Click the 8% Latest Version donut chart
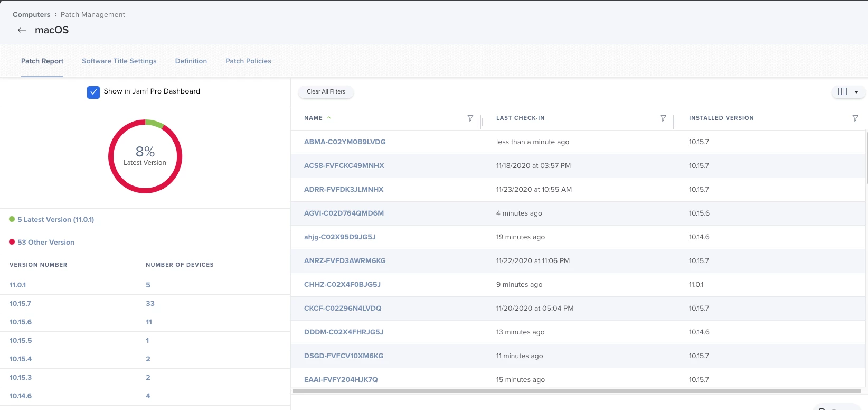868x410 pixels. [x=145, y=156]
